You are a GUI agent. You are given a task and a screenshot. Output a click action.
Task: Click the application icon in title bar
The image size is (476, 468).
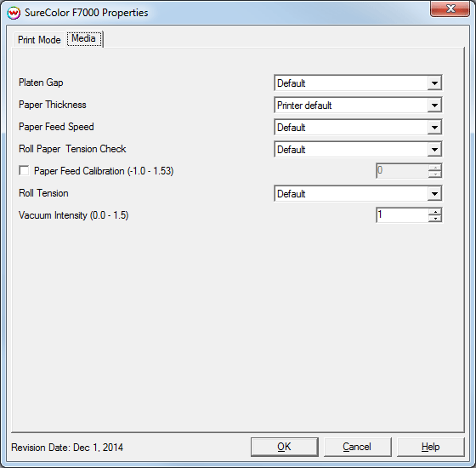click(14, 13)
